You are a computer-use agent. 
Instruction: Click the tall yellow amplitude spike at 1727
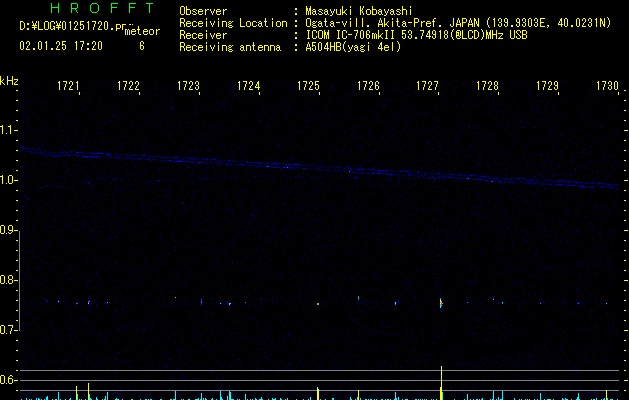(x=441, y=383)
